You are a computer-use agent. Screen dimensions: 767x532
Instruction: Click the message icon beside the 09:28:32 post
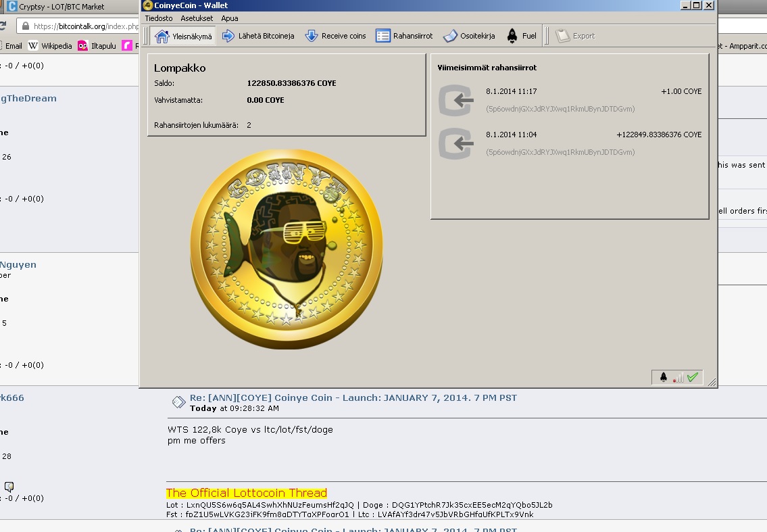(178, 402)
